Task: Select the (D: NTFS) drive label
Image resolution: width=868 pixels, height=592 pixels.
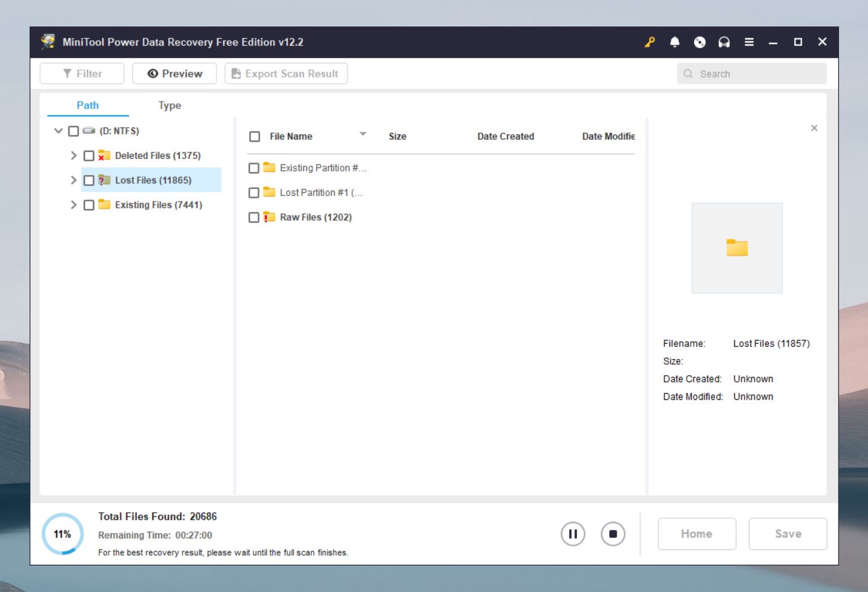Action: 119,131
